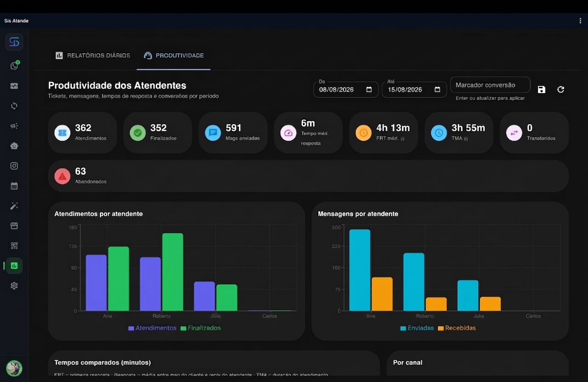Viewport: 588px width, 382px height.
Task: Click the Marcador conversão input field
Action: coord(490,85)
